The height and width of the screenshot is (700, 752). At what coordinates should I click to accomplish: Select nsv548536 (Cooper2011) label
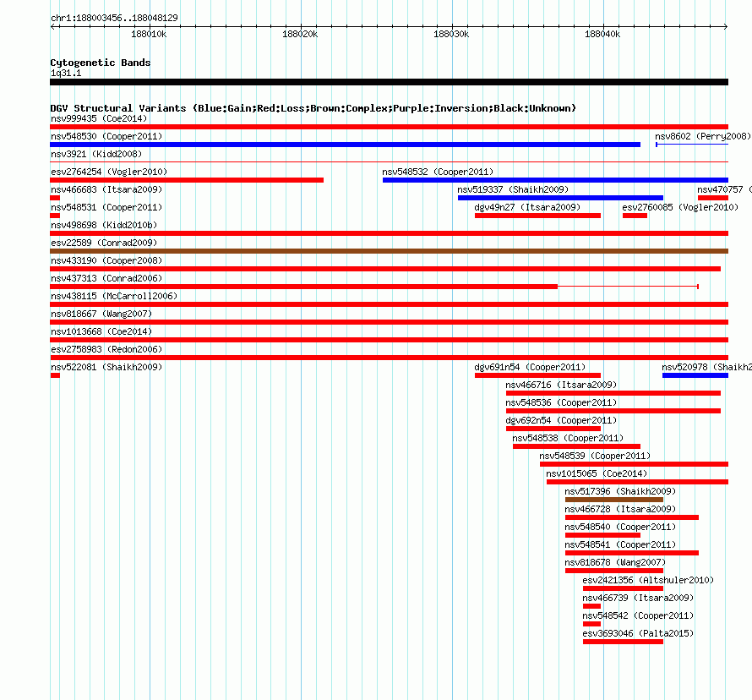(561, 402)
